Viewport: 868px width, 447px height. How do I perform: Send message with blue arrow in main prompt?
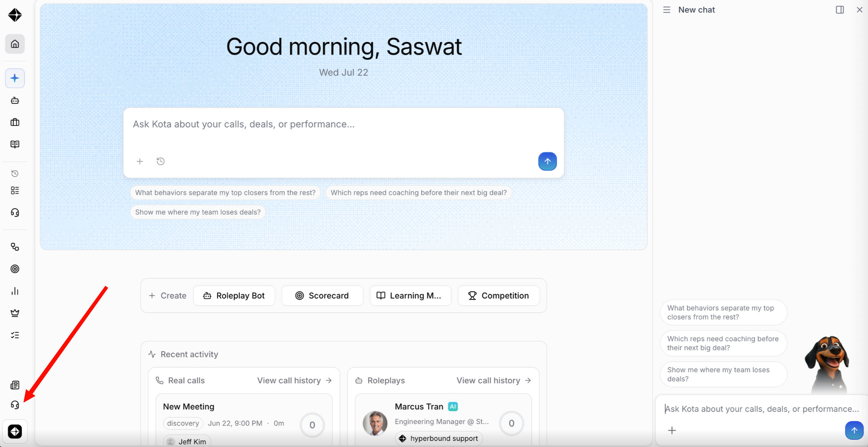(x=547, y=161)
